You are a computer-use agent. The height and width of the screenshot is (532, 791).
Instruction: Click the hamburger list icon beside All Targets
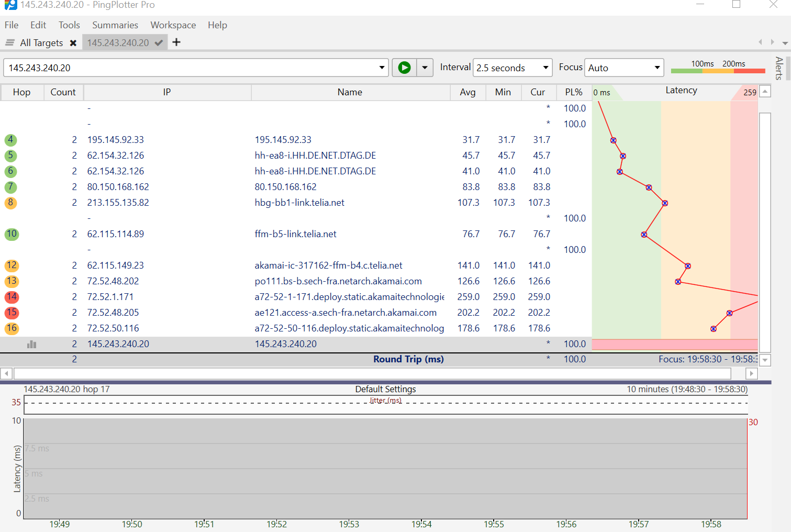pos(10,43)
